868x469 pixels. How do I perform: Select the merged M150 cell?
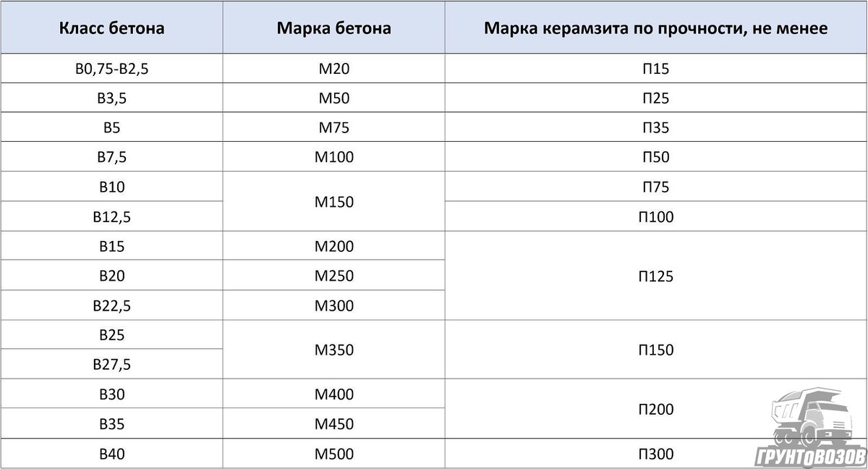click(333, 202)
